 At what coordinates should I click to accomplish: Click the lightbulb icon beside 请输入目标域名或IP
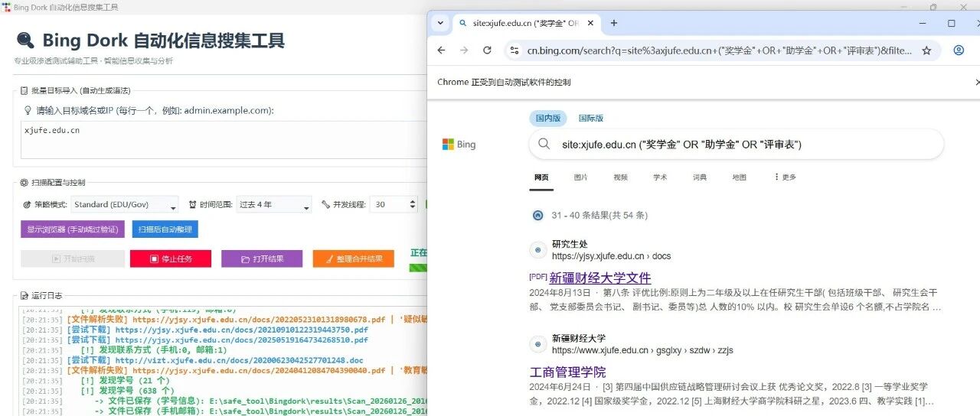pos(28,110)
